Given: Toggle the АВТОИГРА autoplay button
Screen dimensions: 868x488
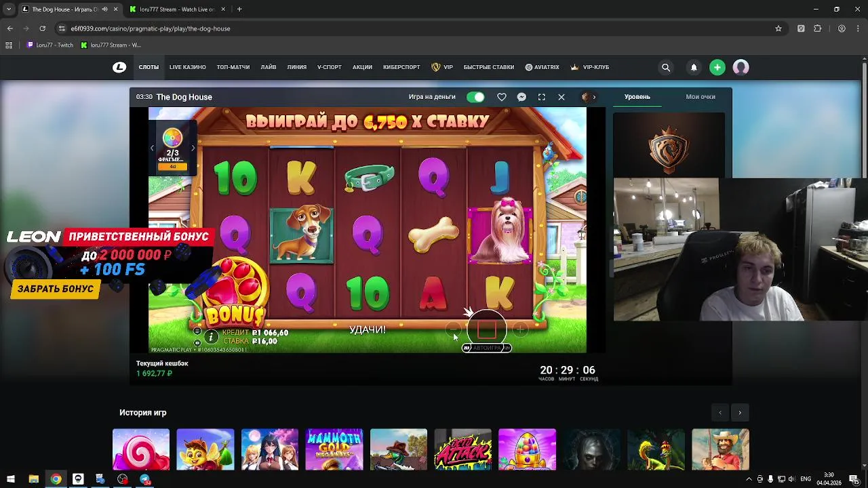Looking at the screenshot, I should (x=487, y=348).
